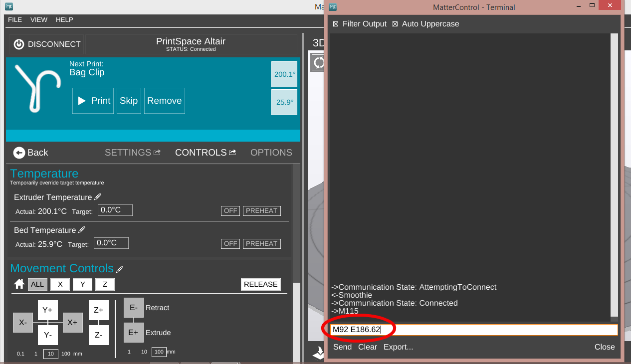Screen dimensions: 631x364
Task: Skip the Bag Clip print
Action: tap(129, 101)
